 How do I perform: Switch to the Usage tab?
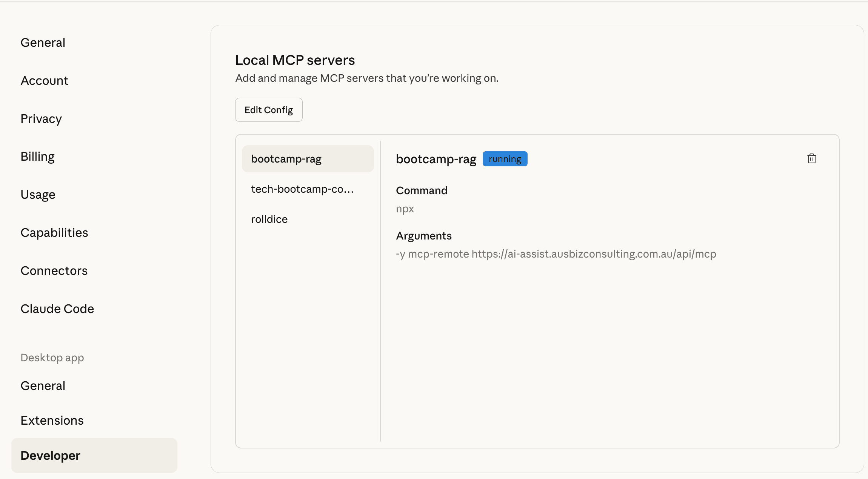pos(38,195)
